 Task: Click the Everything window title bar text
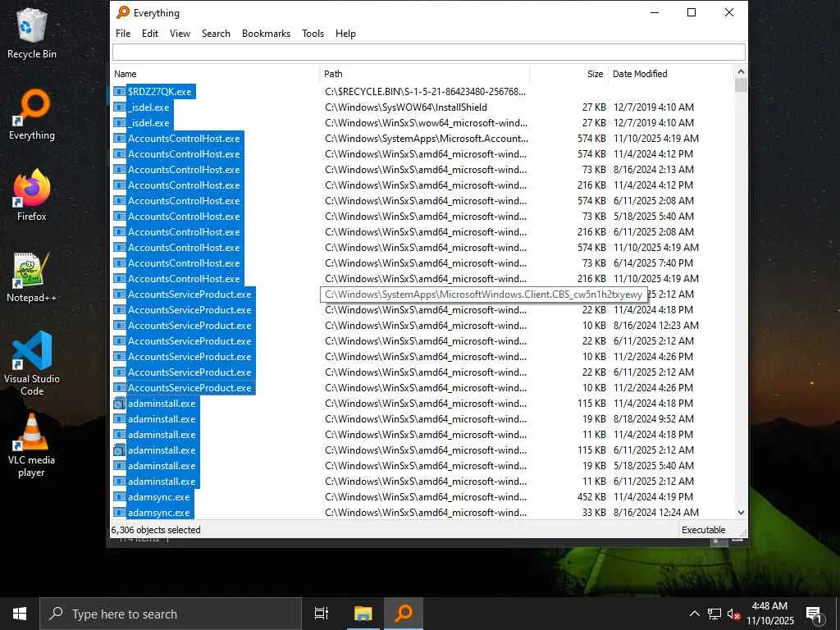157,13
